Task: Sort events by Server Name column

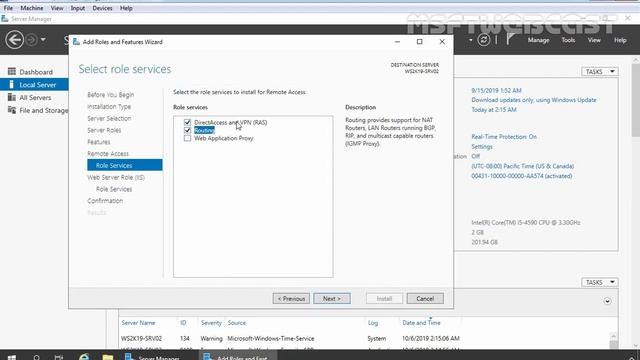Action: tap(138, 322)
